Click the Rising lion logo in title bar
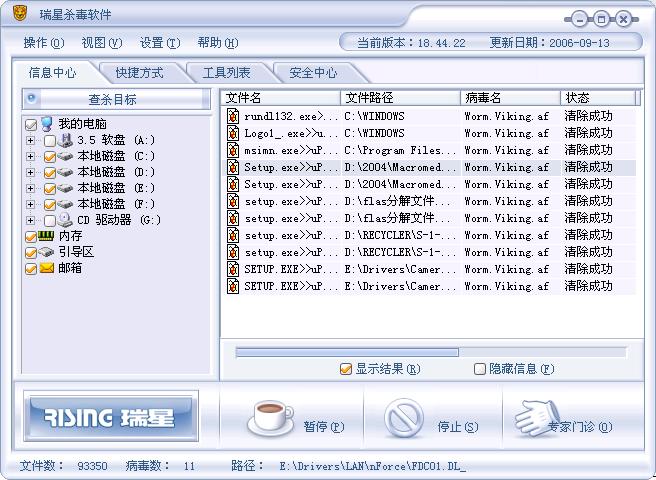This screenshot has width=656, height=480. (20, 14)
